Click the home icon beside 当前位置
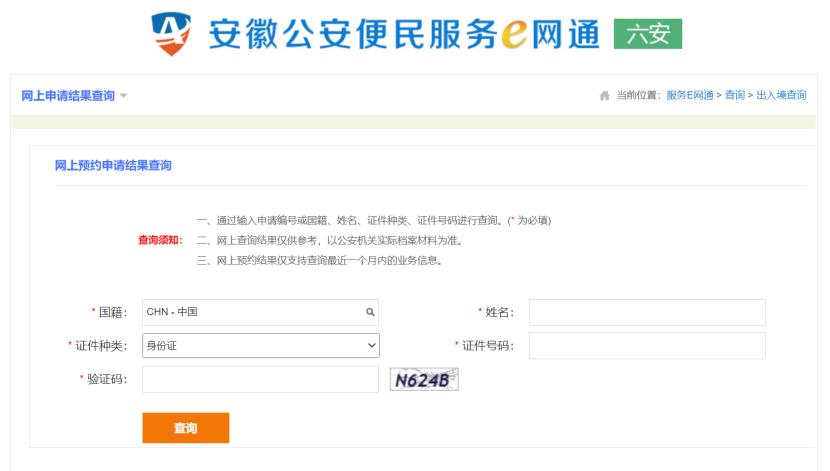This screenshot has height=471, width=830. (x=604, y=96)
